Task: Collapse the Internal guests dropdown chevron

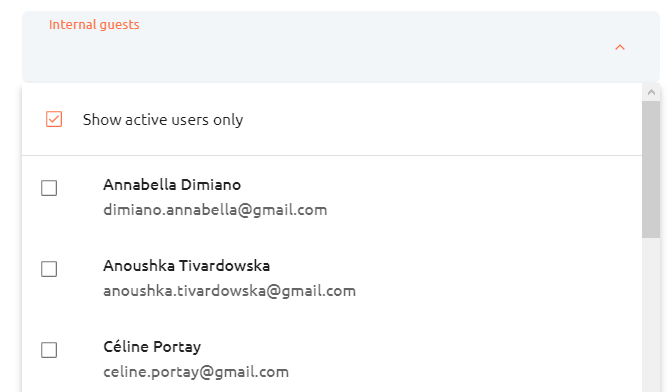Action: (x=620, y=47)
